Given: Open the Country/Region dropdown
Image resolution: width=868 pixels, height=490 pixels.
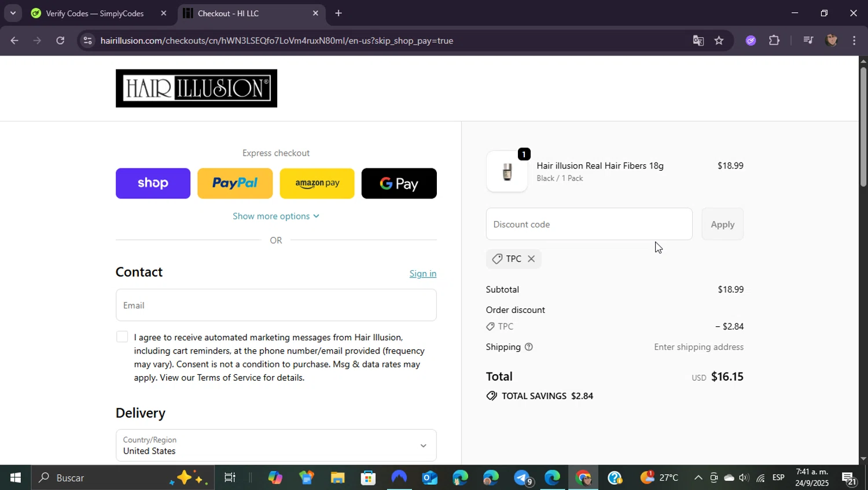Looking at the screenshot, I should 276,445.
